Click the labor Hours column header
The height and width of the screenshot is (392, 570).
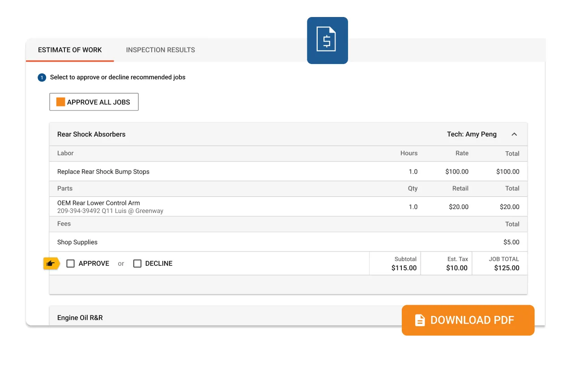[409, 153]
